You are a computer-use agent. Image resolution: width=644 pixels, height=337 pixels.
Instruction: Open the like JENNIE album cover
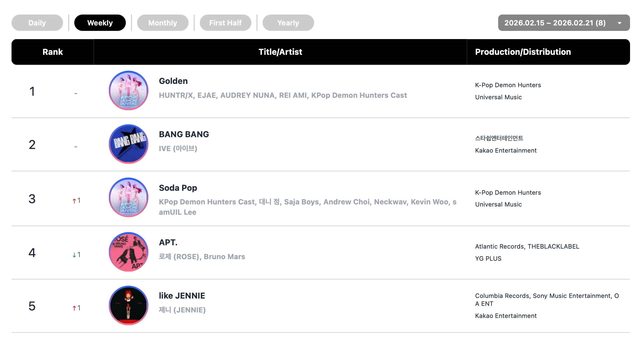pyautogui.click(x=129, y=305)
